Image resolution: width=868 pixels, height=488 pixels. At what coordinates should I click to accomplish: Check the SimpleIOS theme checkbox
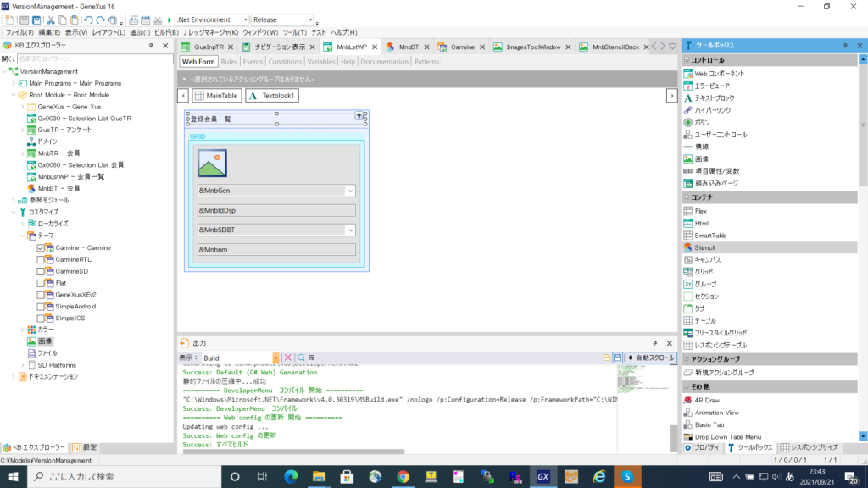[x=41, y=319]
